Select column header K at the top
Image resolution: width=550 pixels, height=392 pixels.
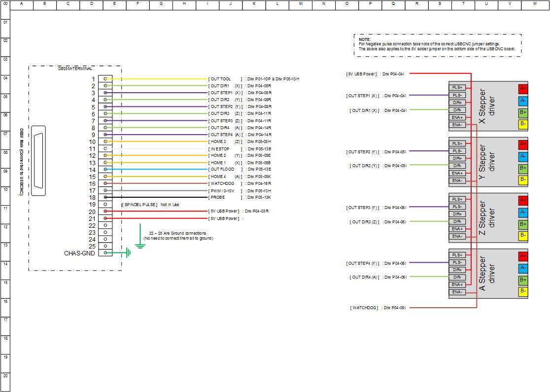(x=254, y=4)
